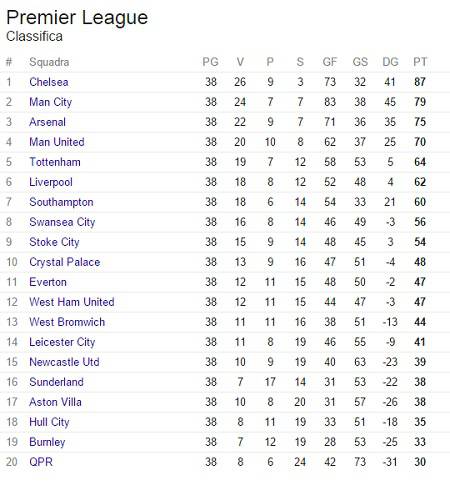Open the Man United team link
The width and height of the screenshot is (450, 485).
pyautogui.click(x=57, y=142)
